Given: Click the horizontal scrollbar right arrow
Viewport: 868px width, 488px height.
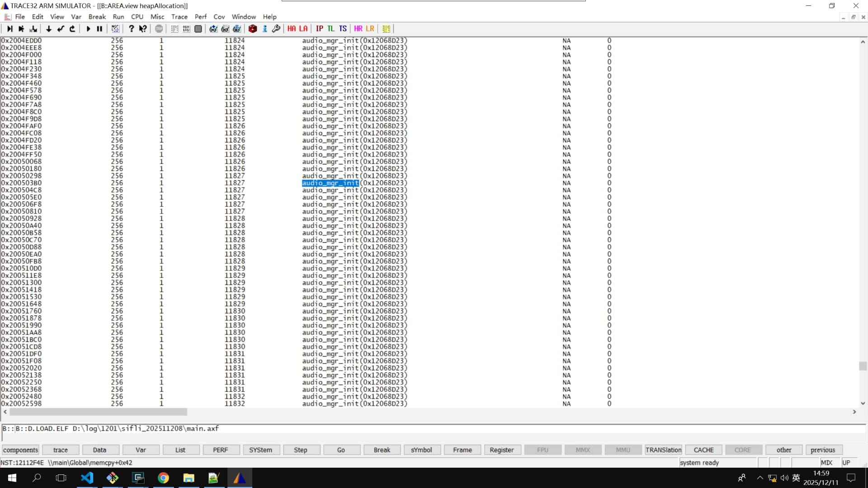Looking at the screenshot, I should (854, 412).
